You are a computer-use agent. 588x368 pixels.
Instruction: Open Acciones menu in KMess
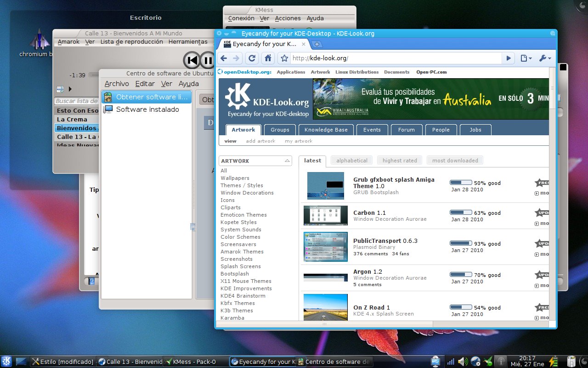click(x=288, y=18)
